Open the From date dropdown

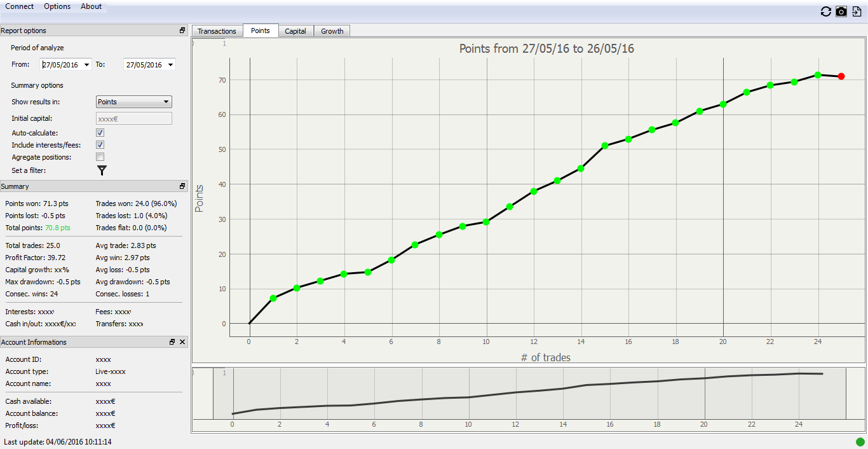point(86,65)
